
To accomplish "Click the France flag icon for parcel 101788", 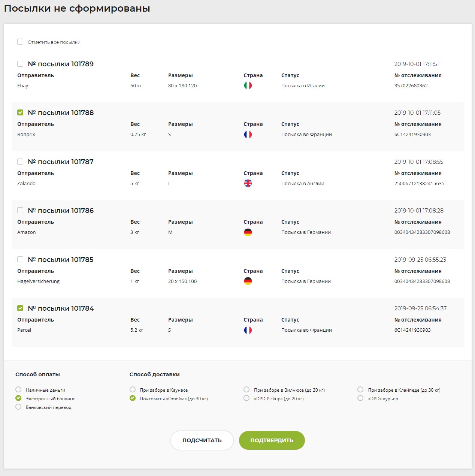I will (248, 135).
